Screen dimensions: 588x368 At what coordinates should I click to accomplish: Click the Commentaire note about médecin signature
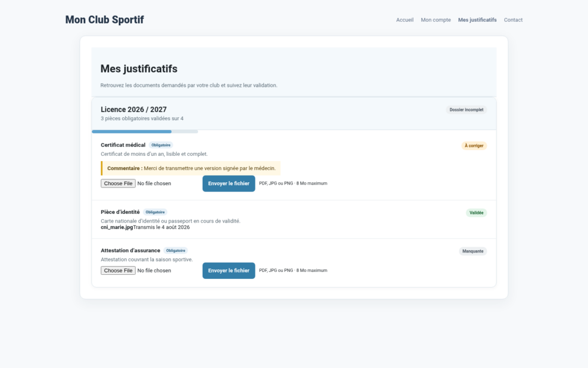click(x=191, y=168)
